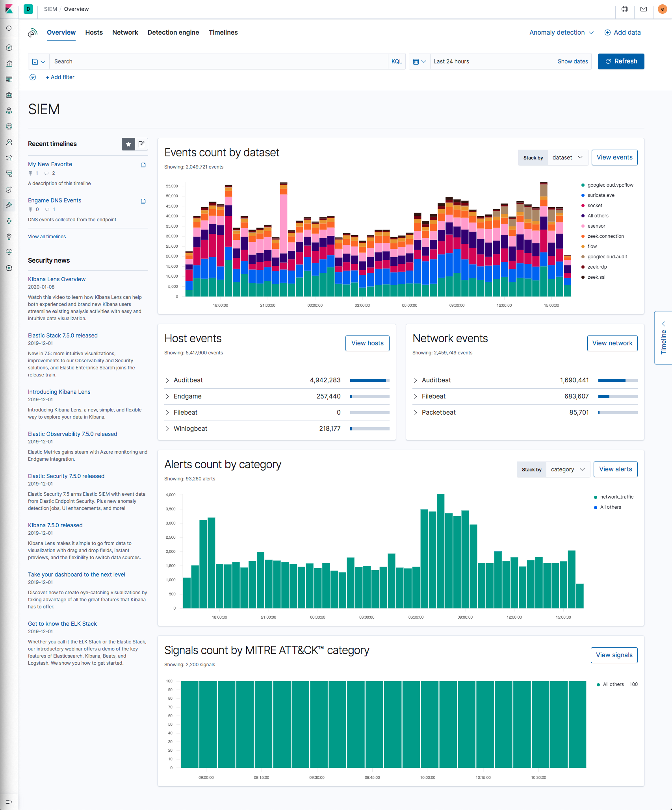672x810 pixels.
Task: Toggle network_traffic legend color dot
Action: (596, 497)
